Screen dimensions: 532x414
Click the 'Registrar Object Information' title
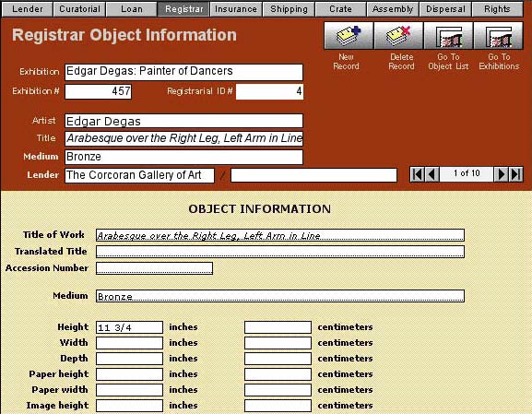pyautogui.click(x=124, y=35)
